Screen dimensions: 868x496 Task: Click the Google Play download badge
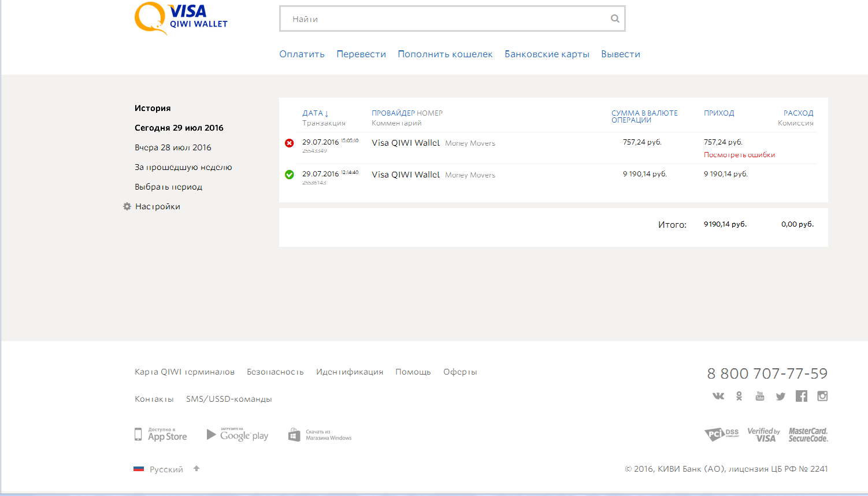pos(238,435)
